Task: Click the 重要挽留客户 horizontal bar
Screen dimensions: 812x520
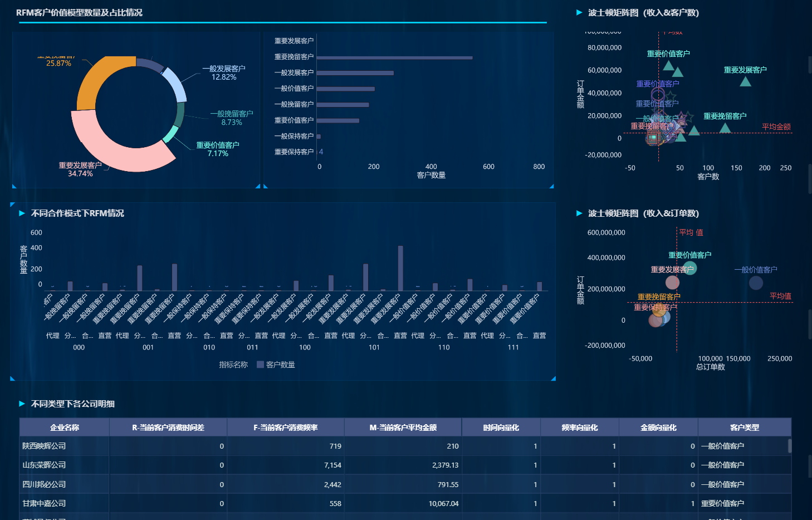Action: [395, 57]
